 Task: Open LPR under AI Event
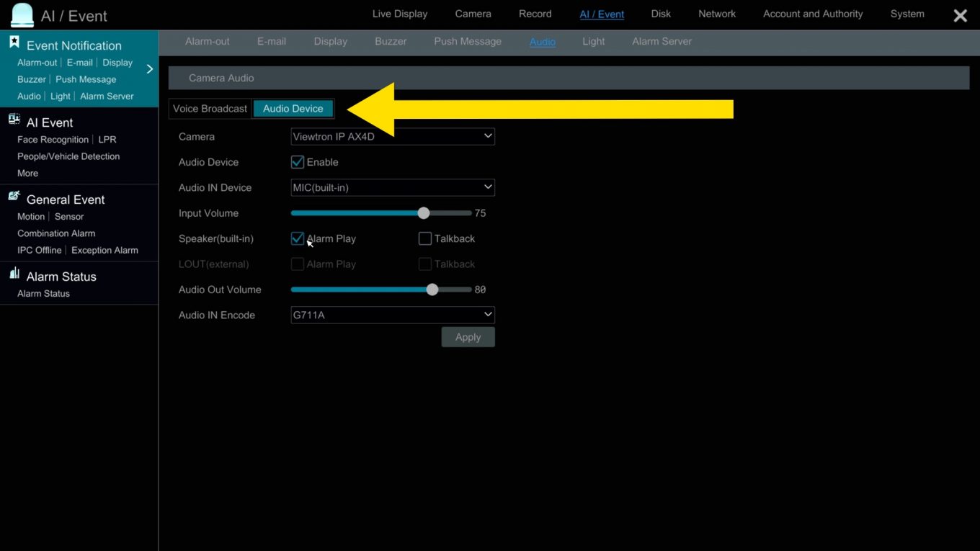tap(107, 140)
